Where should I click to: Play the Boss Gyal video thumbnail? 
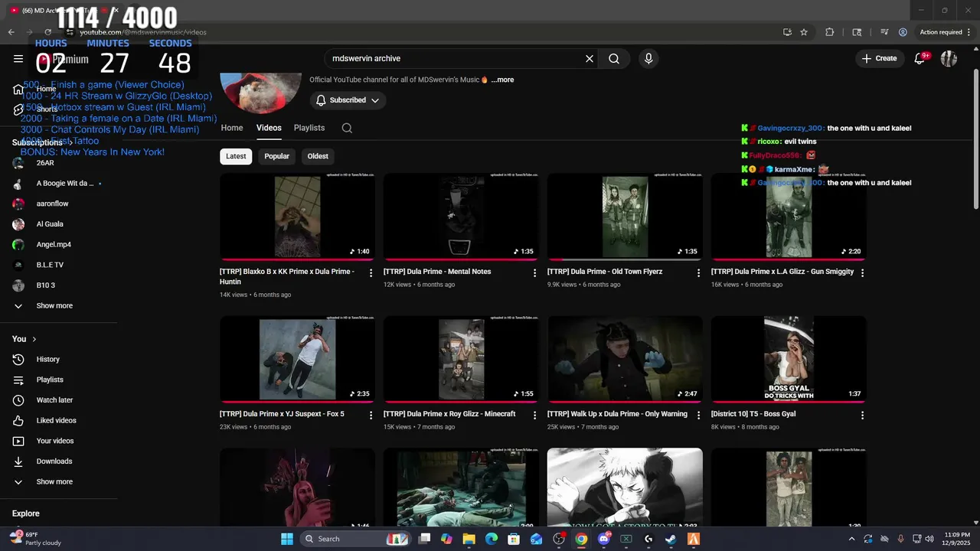coord(789,359)
